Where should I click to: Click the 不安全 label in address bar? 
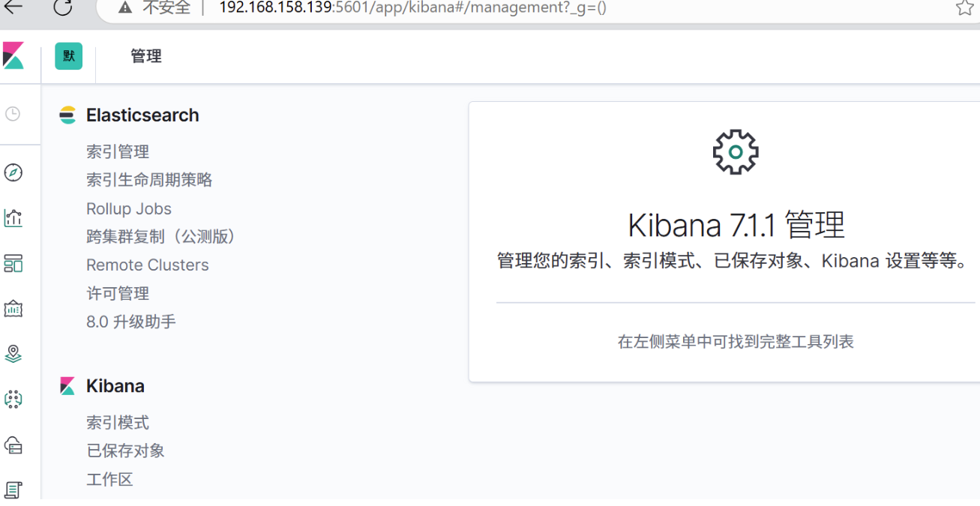coord(166,7)
